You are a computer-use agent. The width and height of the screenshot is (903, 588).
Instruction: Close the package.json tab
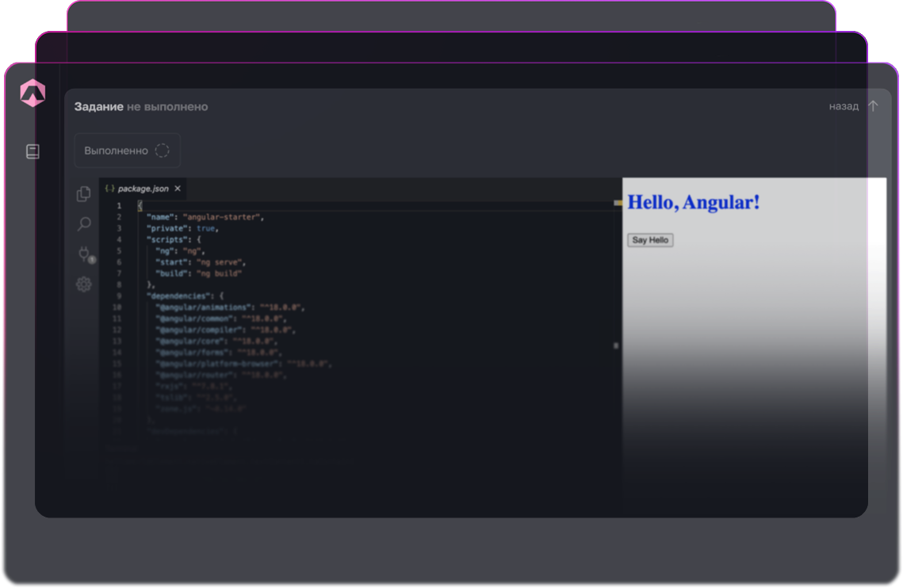[x=178, y=189]
